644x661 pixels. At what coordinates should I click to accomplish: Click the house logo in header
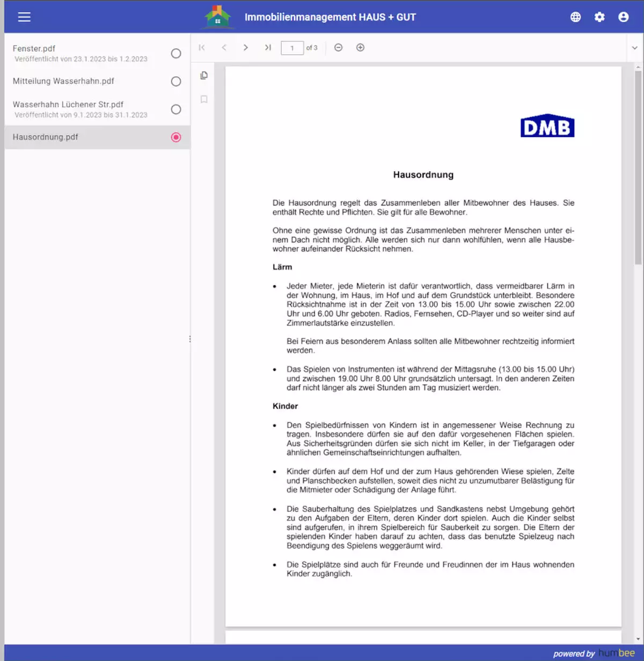click(x=217, y=17)
